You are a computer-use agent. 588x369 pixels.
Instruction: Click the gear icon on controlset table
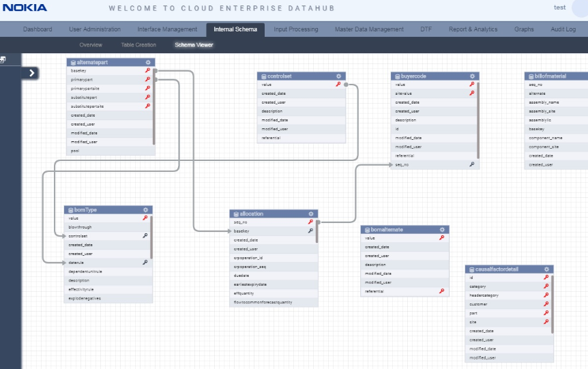coord(338,76)
